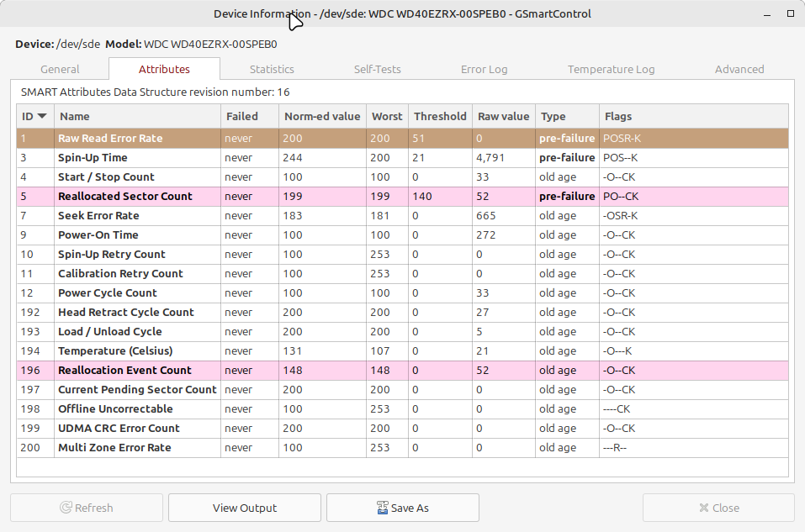The width and height of the screenshot is (805, 532).
Task: Select the UDMA CRC Error Count row
Action: point(402,429)
